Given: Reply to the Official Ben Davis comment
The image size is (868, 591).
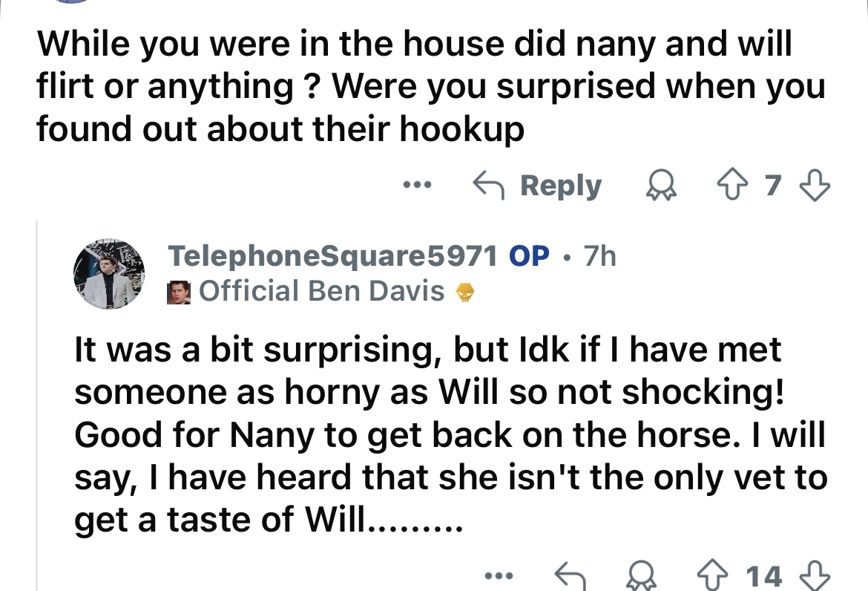Looking at the screenshot, I should point(571,576).
